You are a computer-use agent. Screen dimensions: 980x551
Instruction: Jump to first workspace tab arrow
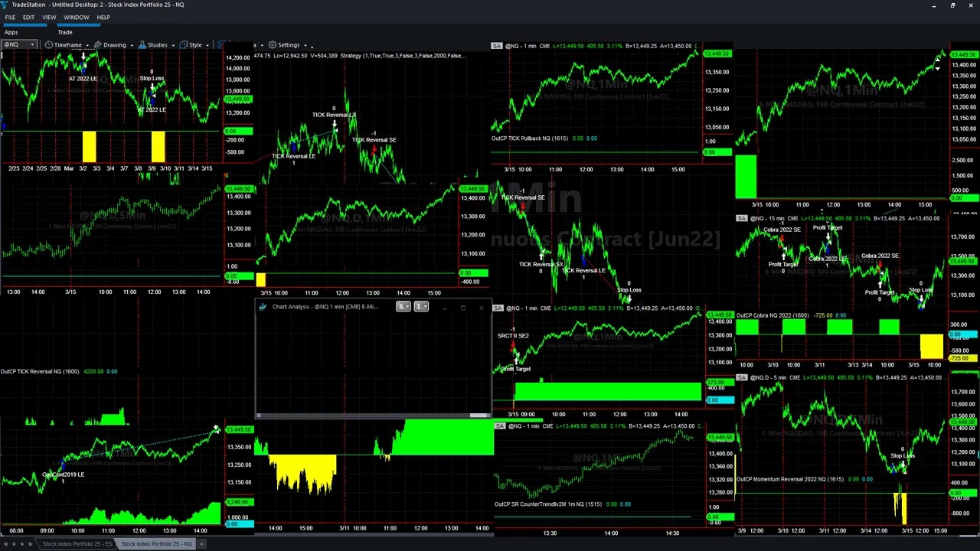pyautogui.click(x=5, y=544)
